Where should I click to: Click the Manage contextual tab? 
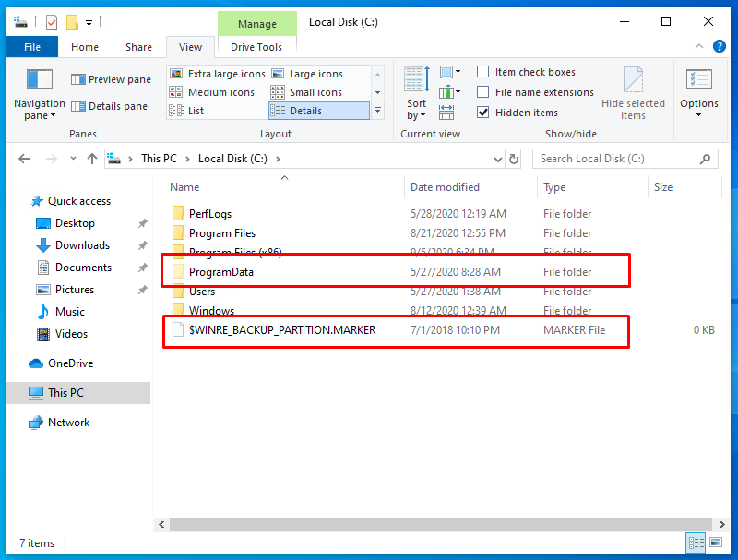tap(257, 24)
